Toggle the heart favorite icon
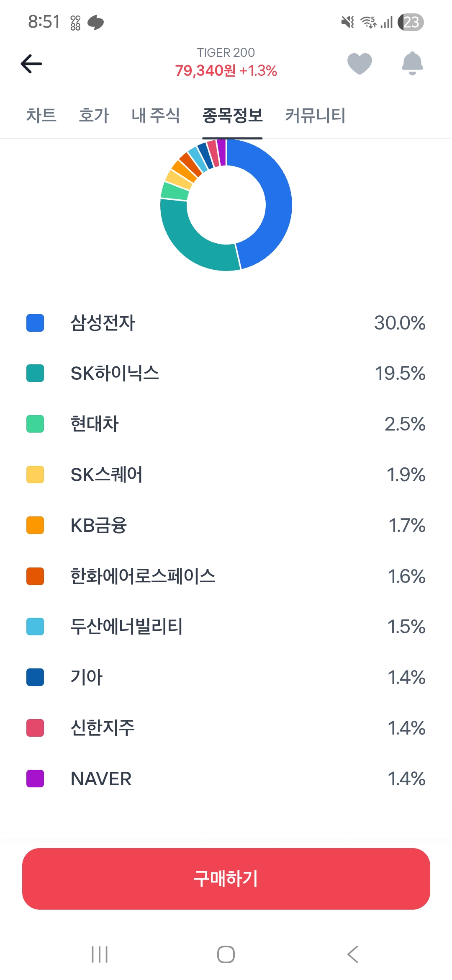This screenshot has width=452, height=980. point(360,64)
